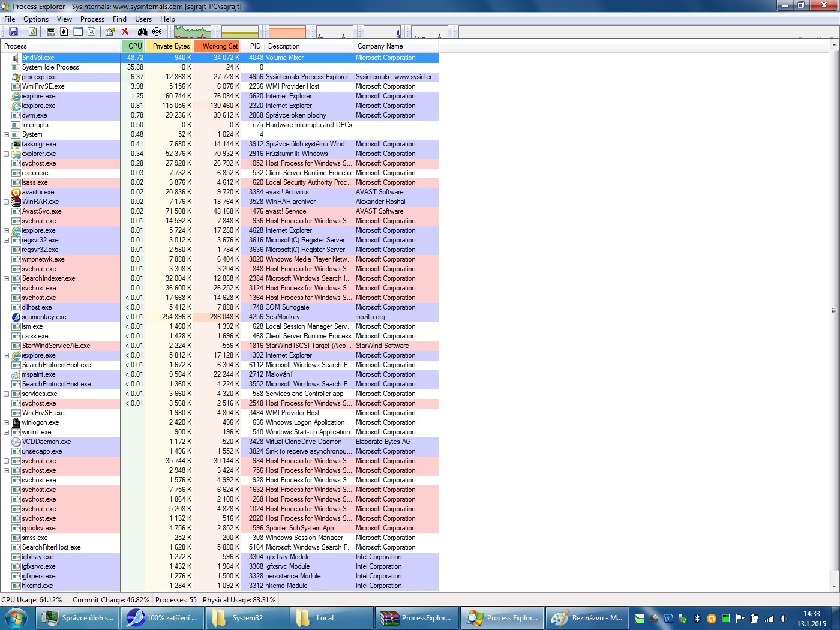This screenshot has height=630, width=840.
Task: Open the Users menu
Action: pyautogui.click(x=143, y=19)
